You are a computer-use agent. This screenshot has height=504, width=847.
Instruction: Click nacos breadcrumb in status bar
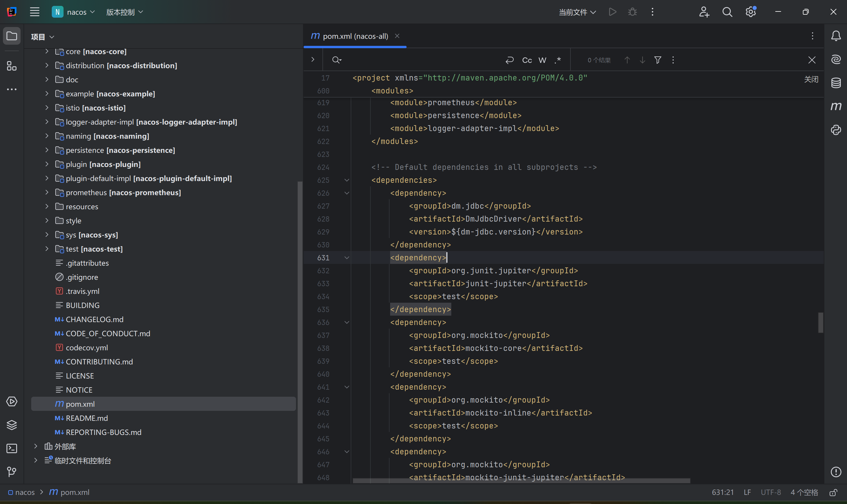point(24,492)
